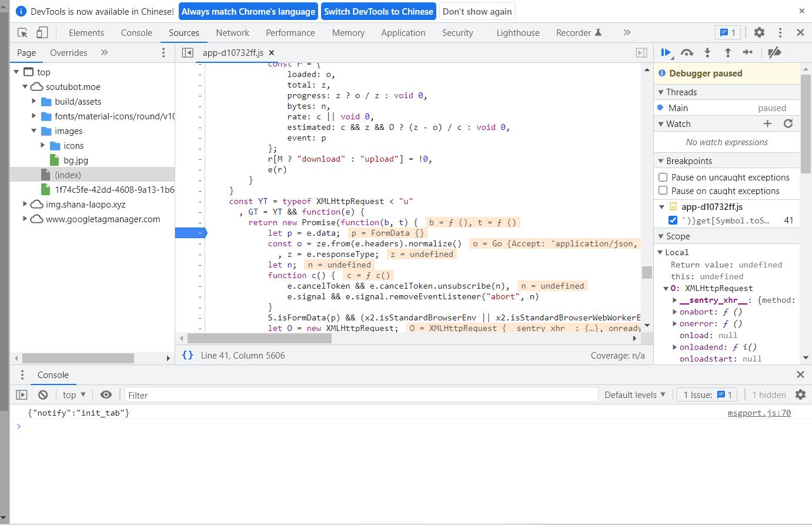Click Always match Chrome's language button

[248, 11]
